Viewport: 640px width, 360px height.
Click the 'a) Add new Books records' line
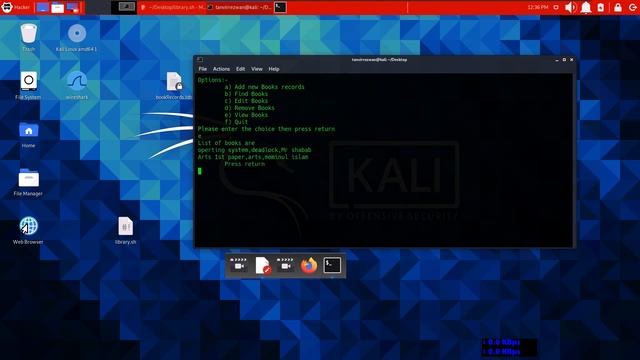(x=264, y=87)
